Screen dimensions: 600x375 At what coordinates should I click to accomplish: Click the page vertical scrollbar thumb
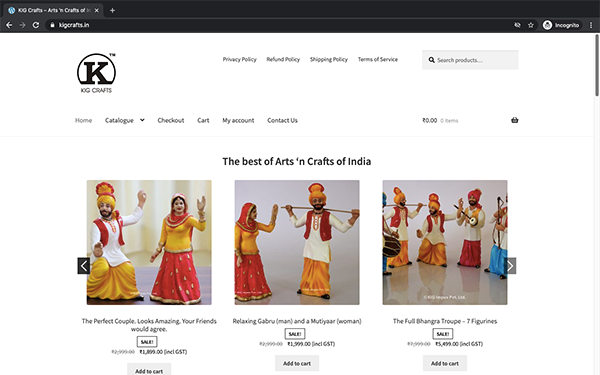[x=597, y=65]
